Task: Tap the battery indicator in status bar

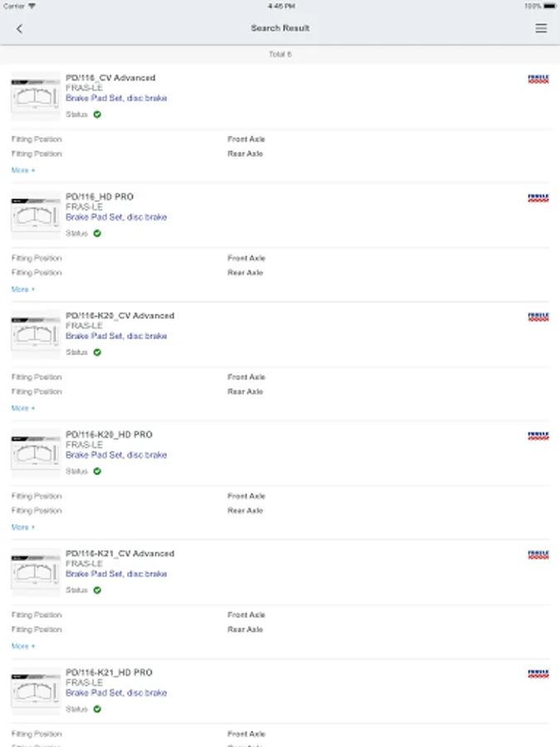Action: [547, 6]
